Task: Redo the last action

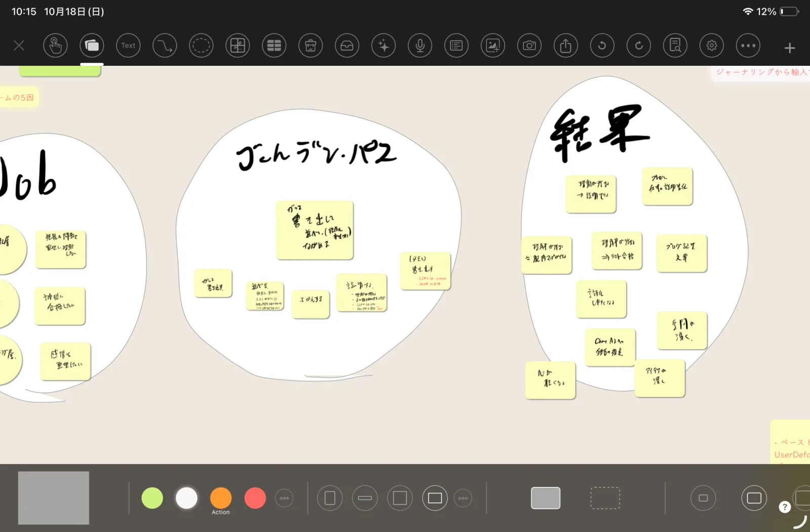Action: click(638, 46)
